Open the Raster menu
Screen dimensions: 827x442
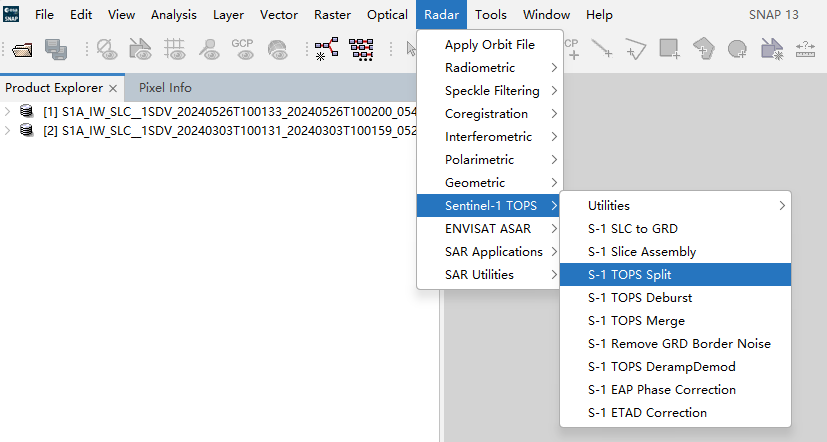tap(332, 14)
